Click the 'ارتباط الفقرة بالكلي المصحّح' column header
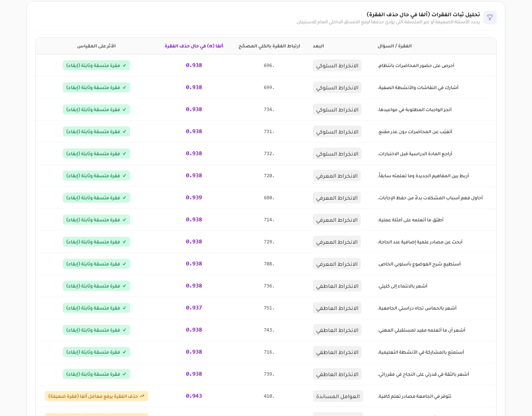This screenshot has height=416, width=532. coord(269,46)
